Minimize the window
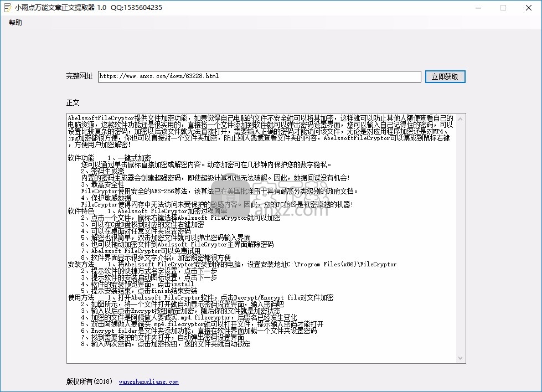 click(x=478, y=8)
